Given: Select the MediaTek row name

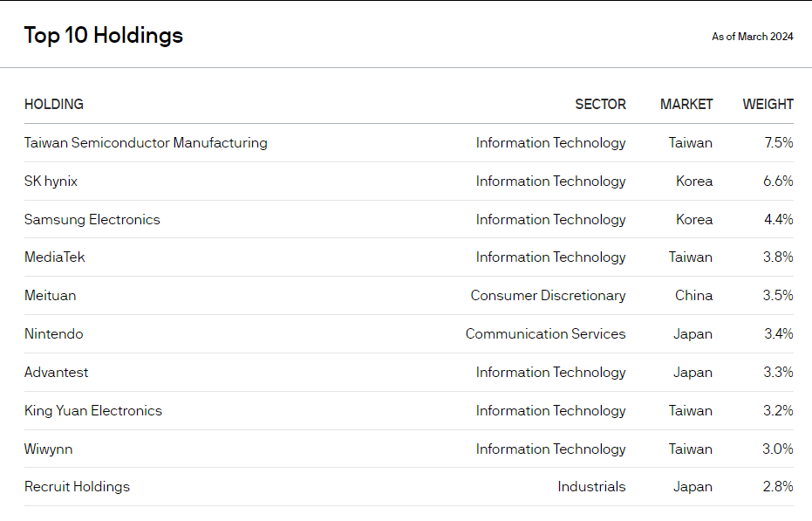Looking at the screenshot, I should coord(54,257).
